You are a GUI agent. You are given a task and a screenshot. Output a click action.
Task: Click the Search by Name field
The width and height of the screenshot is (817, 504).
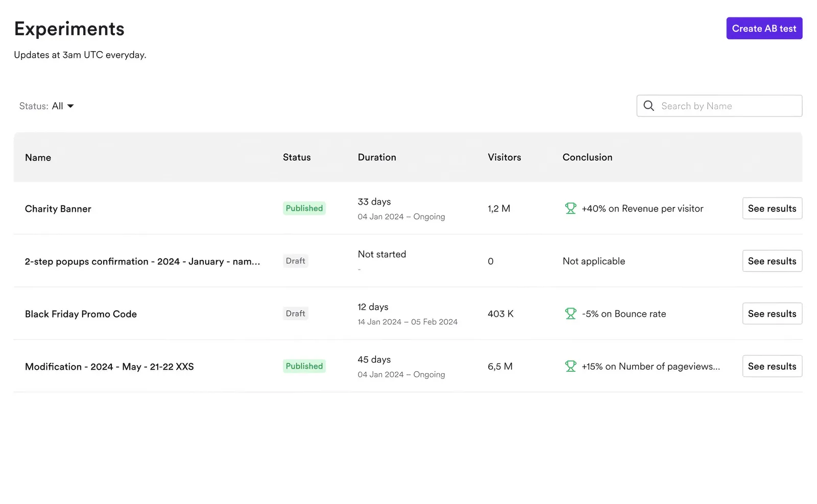pyautogui.click(x=719, y=106)
